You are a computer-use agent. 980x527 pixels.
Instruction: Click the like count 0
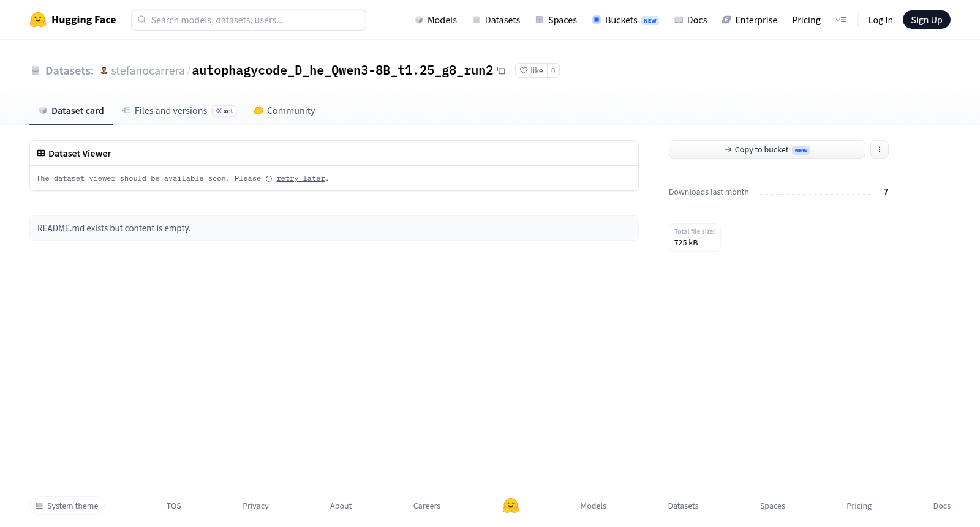tap(553, 70)
